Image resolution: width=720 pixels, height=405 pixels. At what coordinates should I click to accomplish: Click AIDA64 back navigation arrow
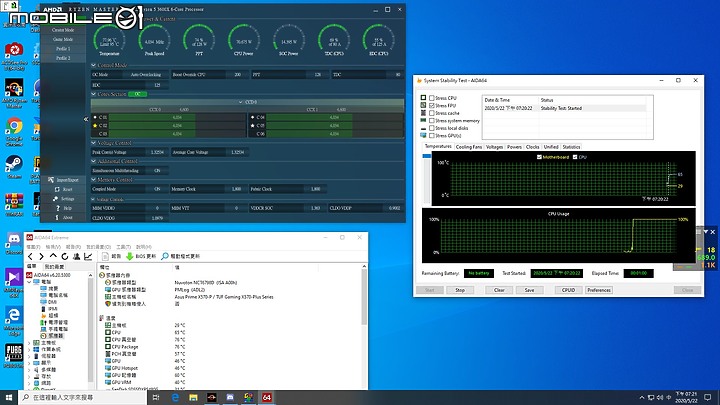point(30,256)
